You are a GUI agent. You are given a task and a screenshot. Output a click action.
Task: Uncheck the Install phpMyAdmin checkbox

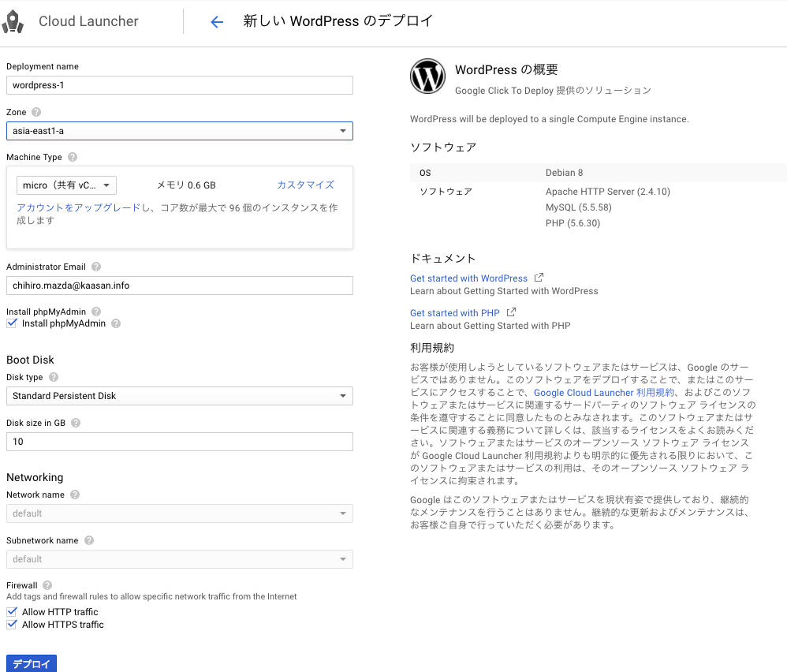point(12,323)
